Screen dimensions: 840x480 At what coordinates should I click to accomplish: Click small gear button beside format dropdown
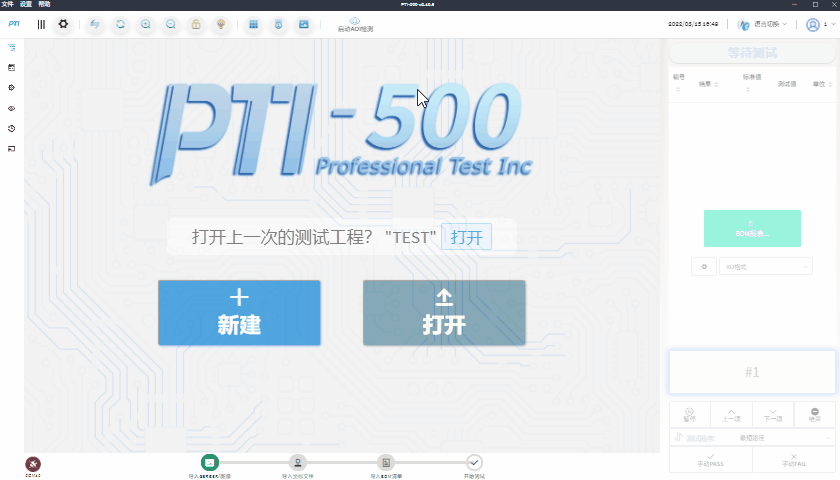[x=704, y=266]
